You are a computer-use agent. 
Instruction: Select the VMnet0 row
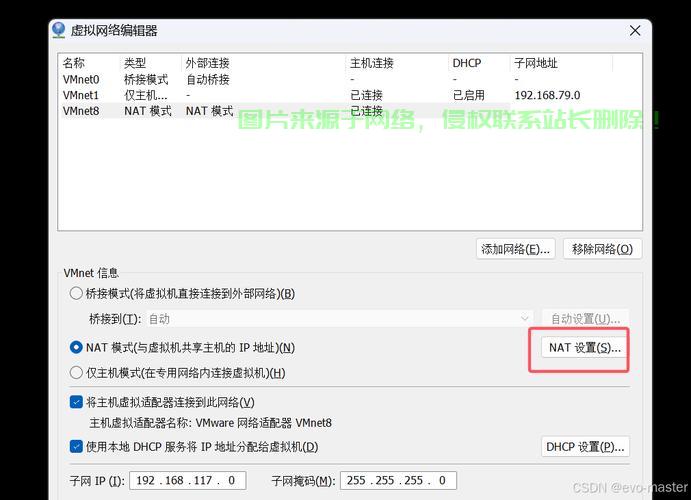pos(350,80)
